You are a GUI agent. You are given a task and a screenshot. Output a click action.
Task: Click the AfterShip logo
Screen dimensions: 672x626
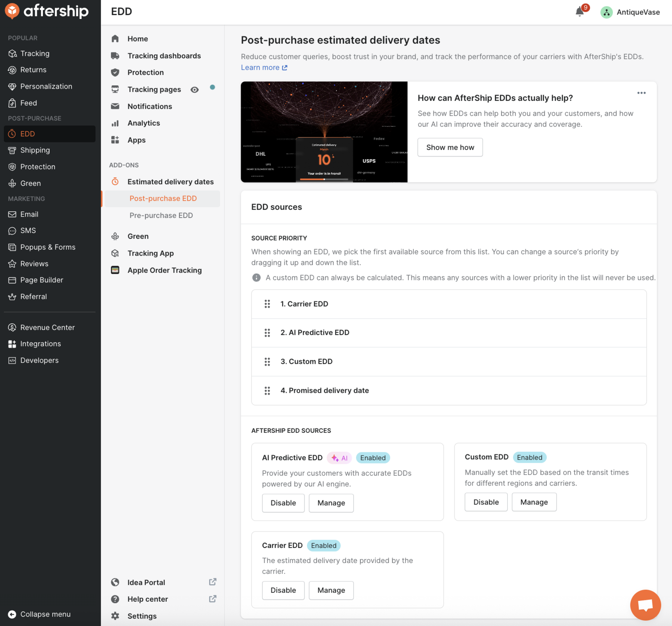47,11
